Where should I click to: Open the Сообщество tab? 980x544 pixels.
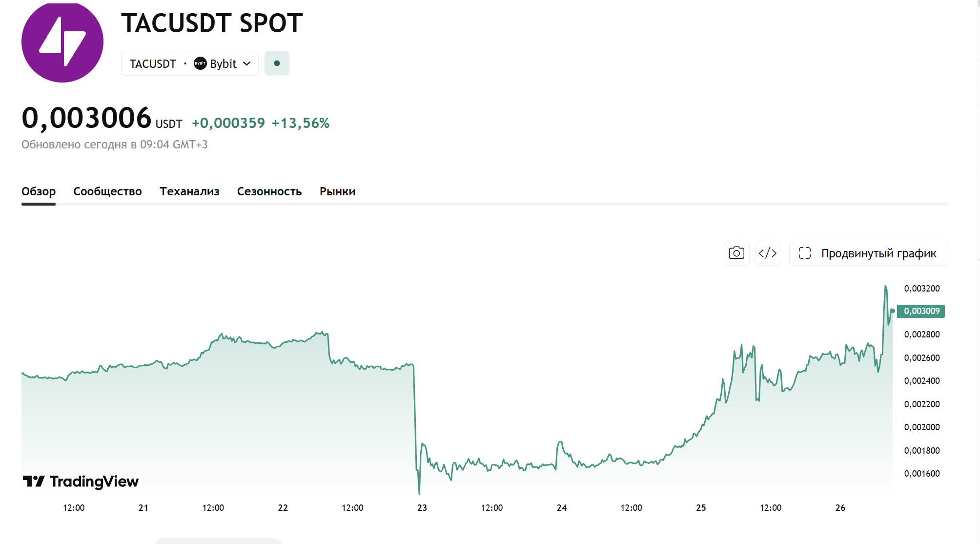point(107,191)
